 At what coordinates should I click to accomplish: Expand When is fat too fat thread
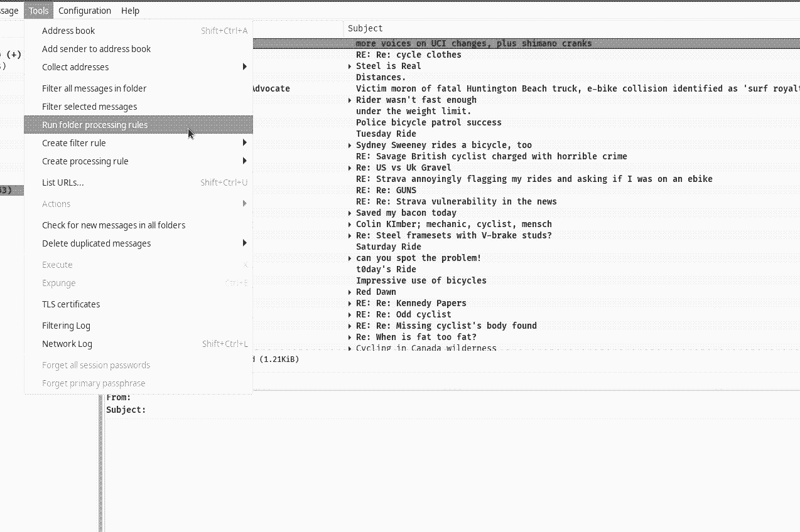[350, 337]
